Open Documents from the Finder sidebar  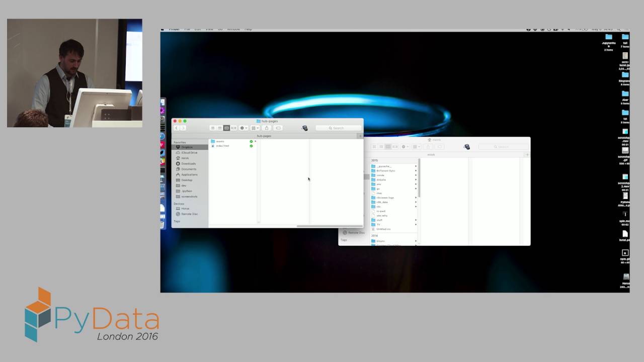pos(190,169)
